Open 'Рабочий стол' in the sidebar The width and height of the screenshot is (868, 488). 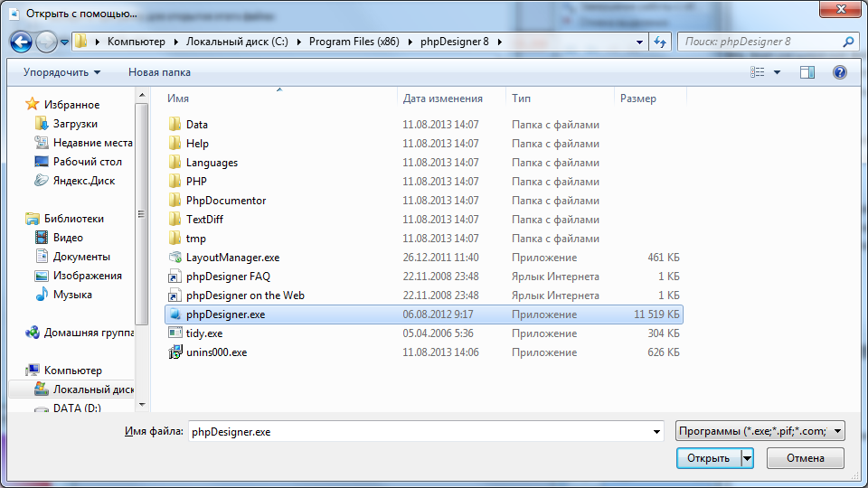pos(88,162)
